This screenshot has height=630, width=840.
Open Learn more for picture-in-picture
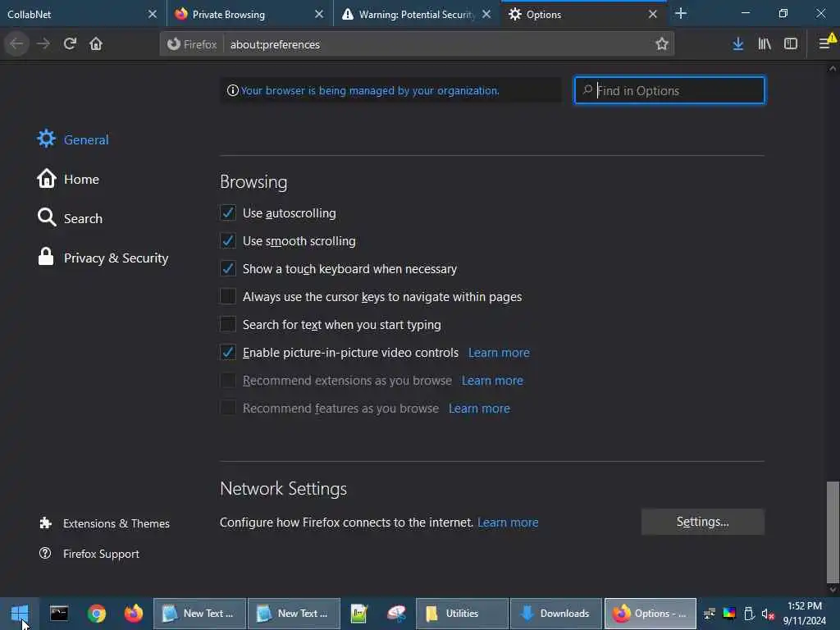(x=499, y=353)
